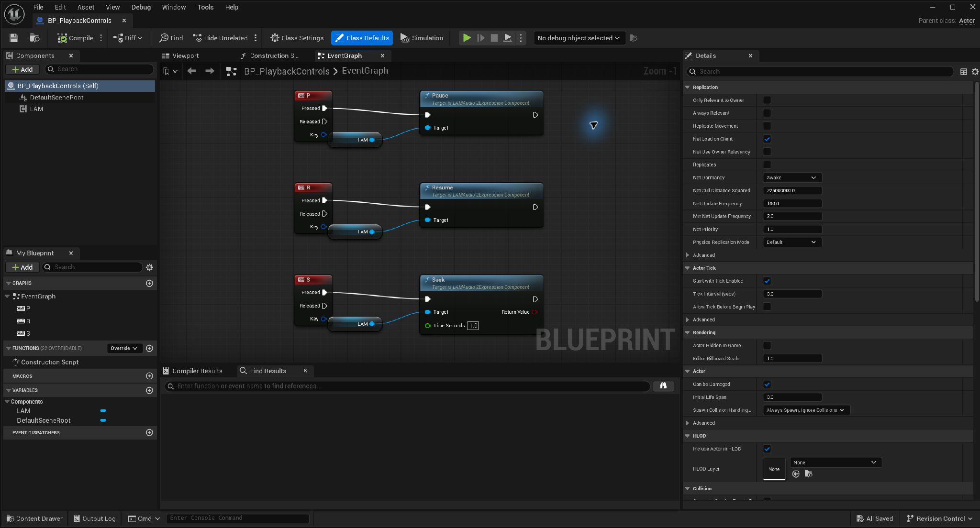This screenshot has height=528, width=980.
Task: Enable the Only Relevant to Owner checkbox
Action: [x=767, y=100]
